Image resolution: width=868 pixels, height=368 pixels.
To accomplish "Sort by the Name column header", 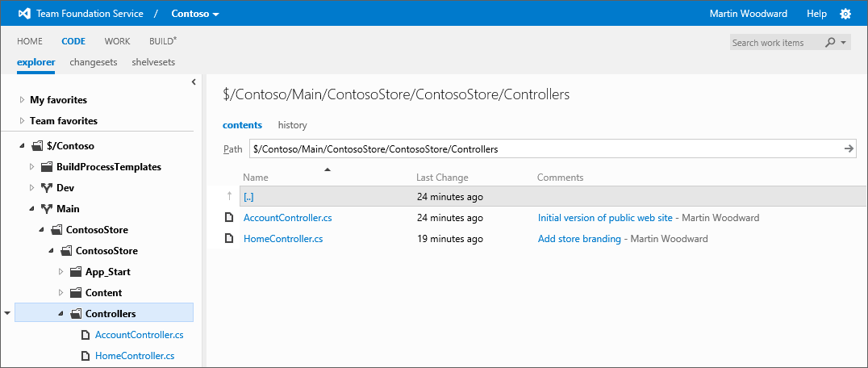I will (256, 178).
